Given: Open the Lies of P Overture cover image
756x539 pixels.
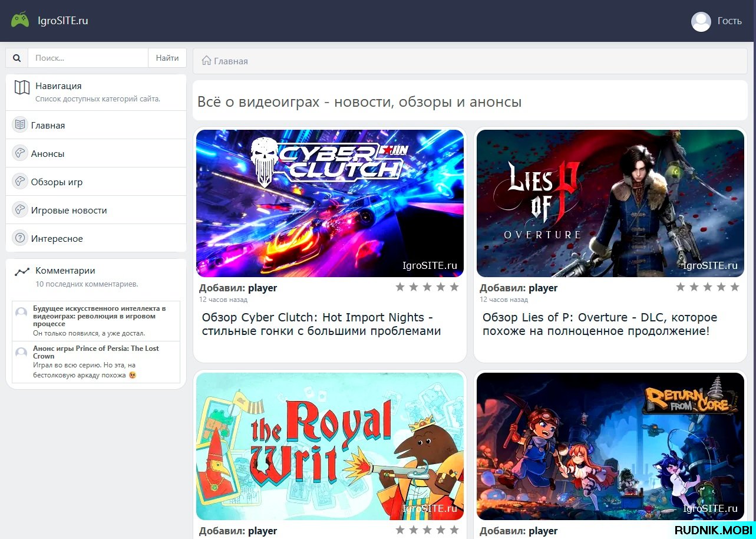Looking at the screenshot, I should point(610,203).
